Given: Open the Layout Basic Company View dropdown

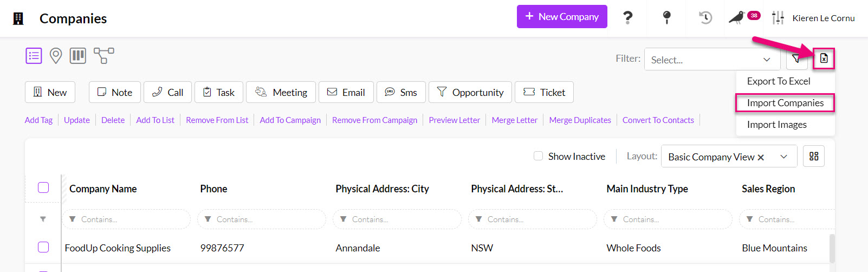Looking at the screenshot, I should [x=783, y=157].
